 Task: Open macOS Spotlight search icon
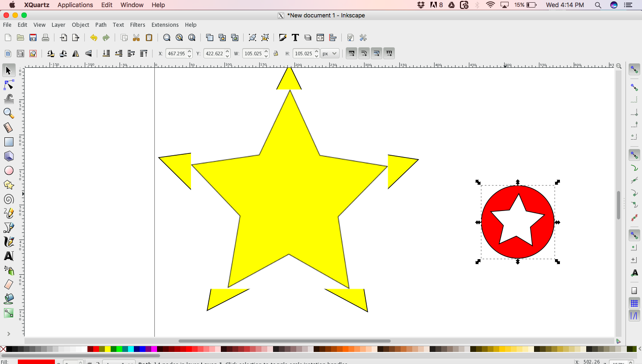pyautogui.click(x=598, y=5)
